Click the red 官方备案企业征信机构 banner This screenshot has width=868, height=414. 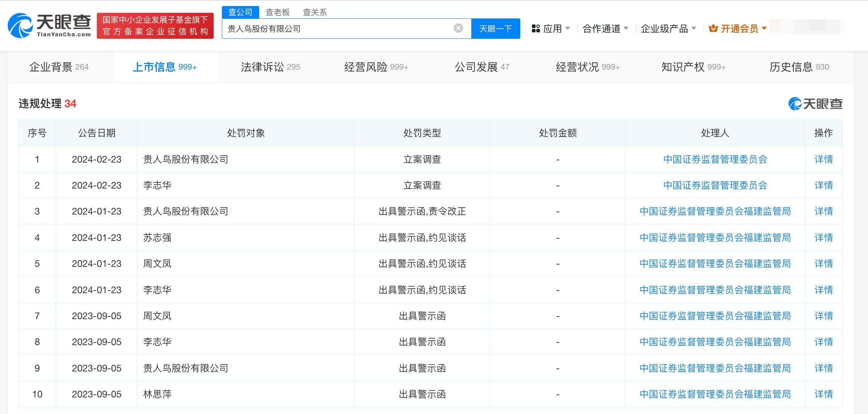tap(155, 26)
